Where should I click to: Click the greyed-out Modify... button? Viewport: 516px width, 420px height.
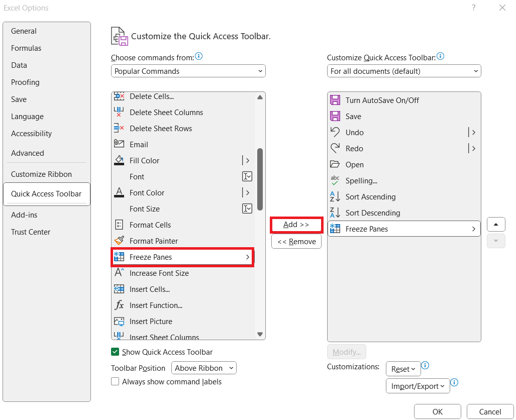click(347, 352)
